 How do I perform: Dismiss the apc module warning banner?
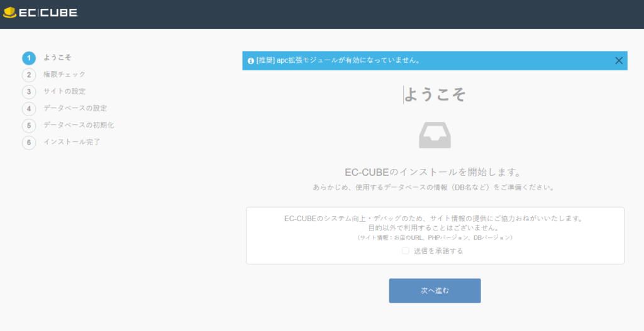tap(618, 61)
